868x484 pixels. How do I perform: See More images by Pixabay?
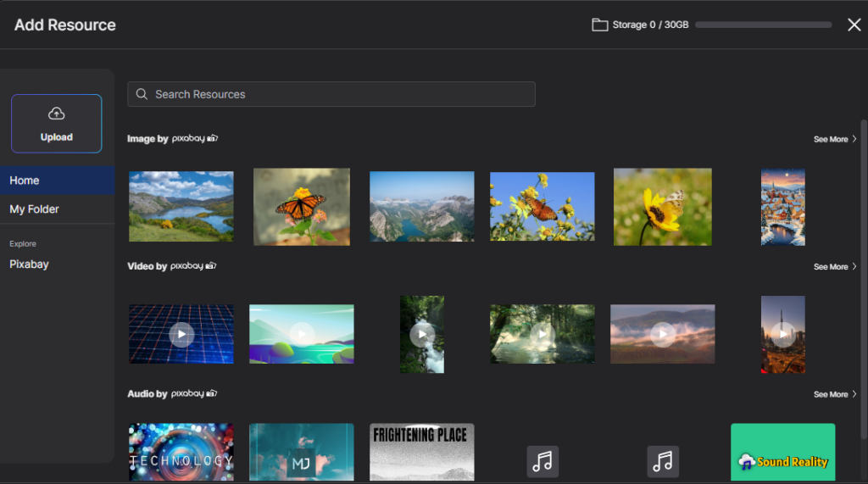click(835, 139)
